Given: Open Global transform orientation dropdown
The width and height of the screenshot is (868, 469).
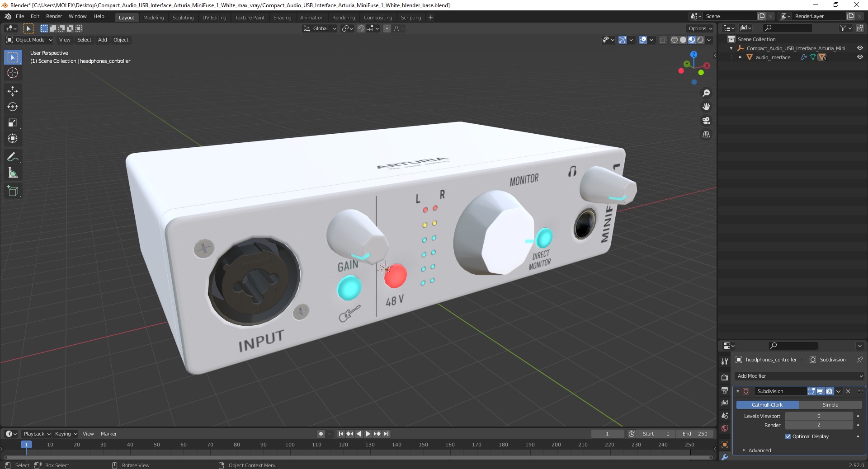Looking at the screenshot, I should (x=320, y=28).
